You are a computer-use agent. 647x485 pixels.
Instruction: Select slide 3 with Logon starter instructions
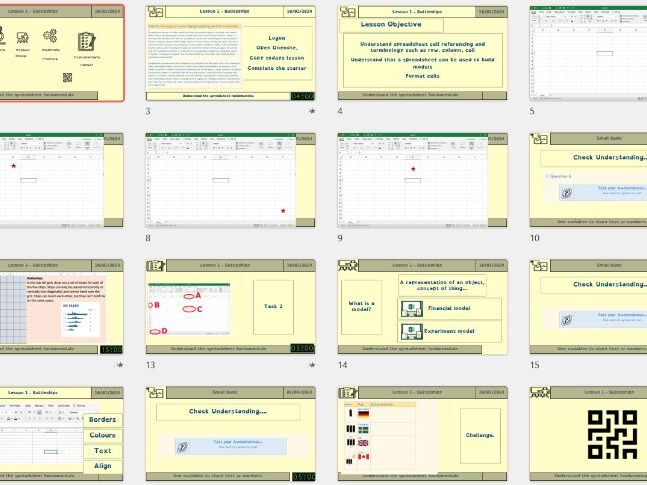(x=231, y=53)
